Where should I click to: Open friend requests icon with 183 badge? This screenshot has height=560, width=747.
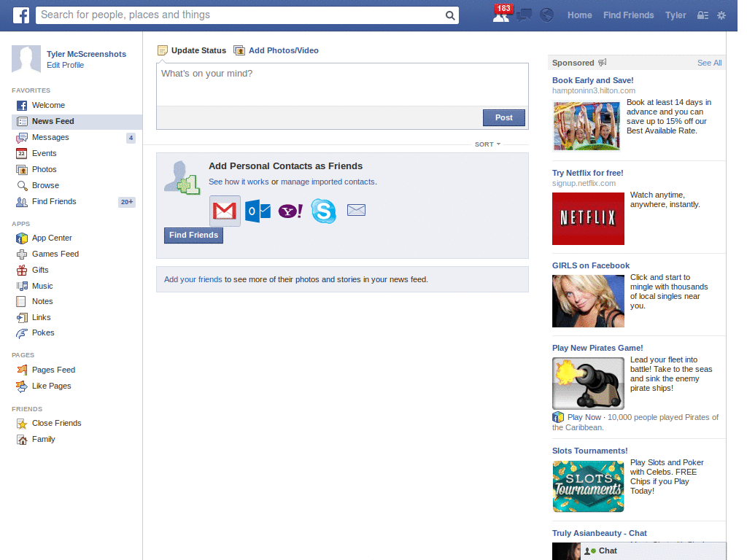click(x=502, y=15)
